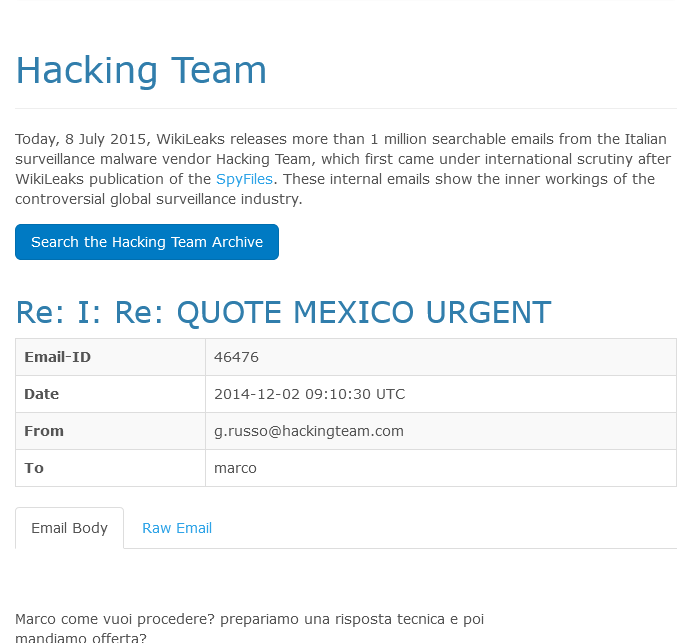Select the Email Body tab
This screenshot has height=643, width=692.
[69, 528]
